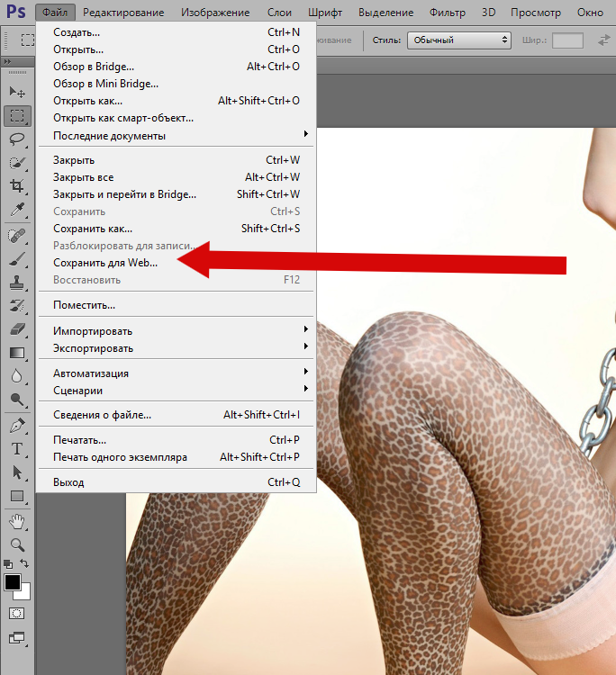Select the Rectangle shape tool
This screenshot has height=675, width=616.
(17, 496)
